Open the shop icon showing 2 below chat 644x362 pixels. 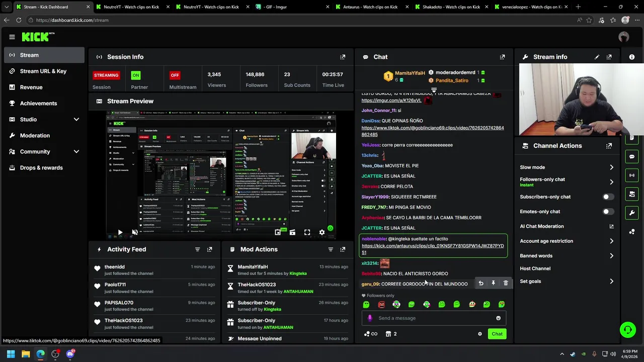(391, 334)
